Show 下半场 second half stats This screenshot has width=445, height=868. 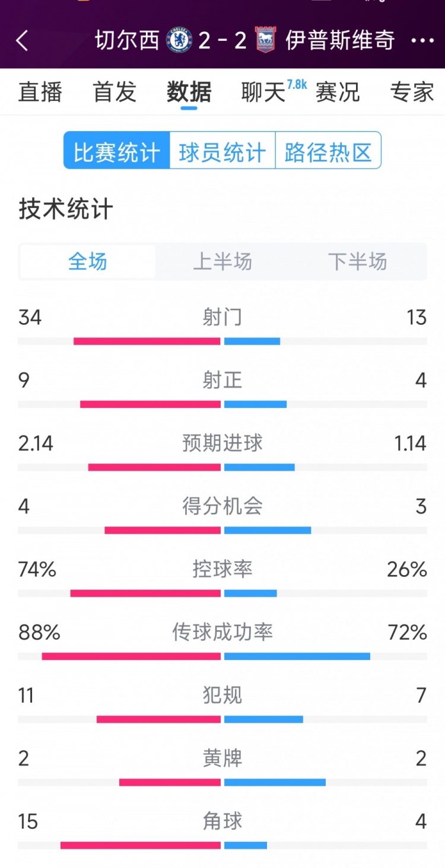coord(357,261)
